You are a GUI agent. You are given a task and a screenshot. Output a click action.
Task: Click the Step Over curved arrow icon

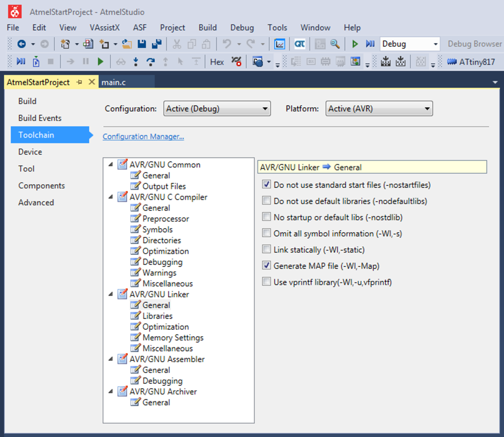point(150,61)
